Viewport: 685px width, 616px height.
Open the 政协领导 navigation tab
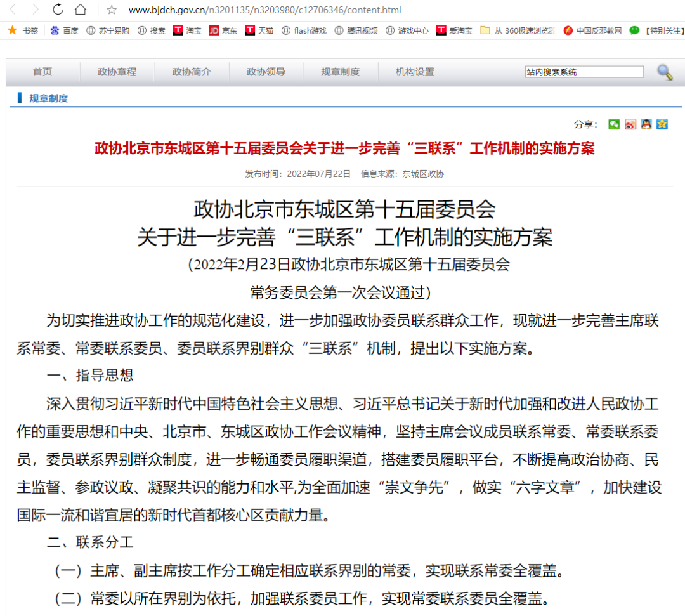(266, 72)
